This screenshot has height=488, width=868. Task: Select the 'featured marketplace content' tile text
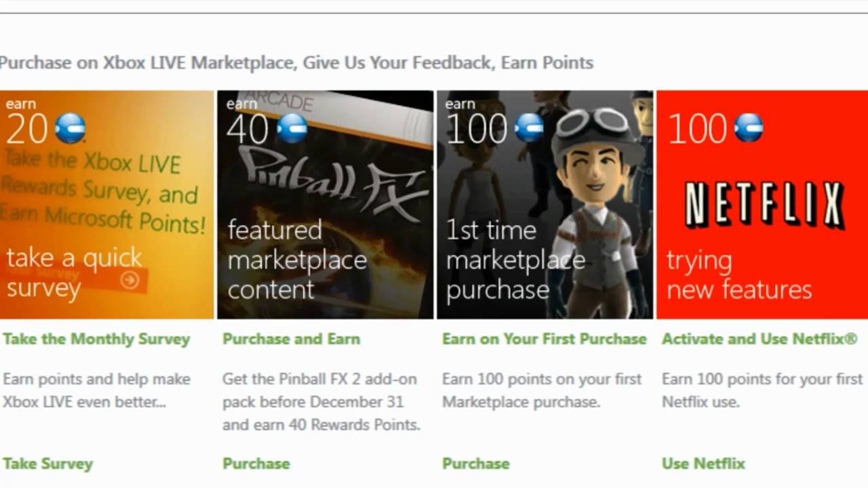click(296, 260)
